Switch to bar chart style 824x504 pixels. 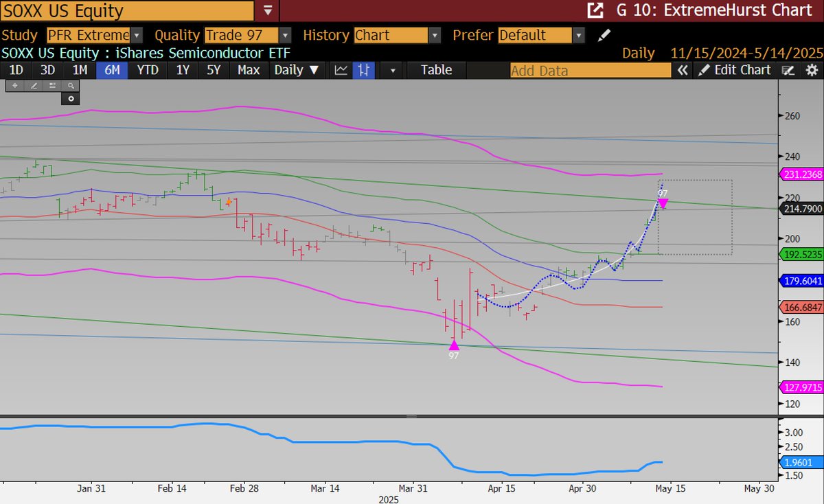pyautogui.click(x=364, y=69)
